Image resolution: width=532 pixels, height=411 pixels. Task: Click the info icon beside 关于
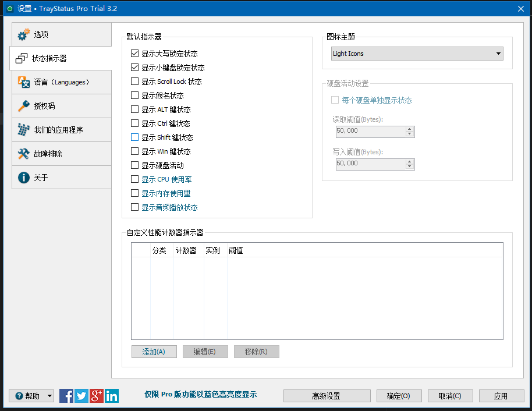(x=23, y=178)
